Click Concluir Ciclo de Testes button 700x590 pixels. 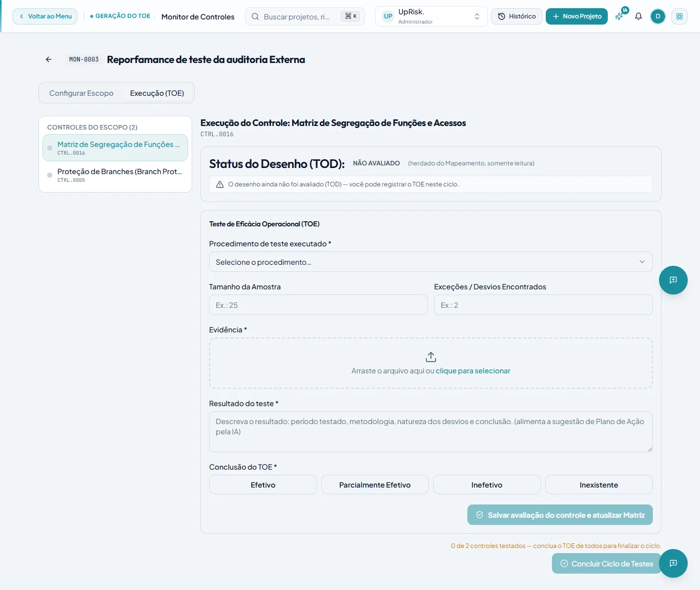coord(607,563)
